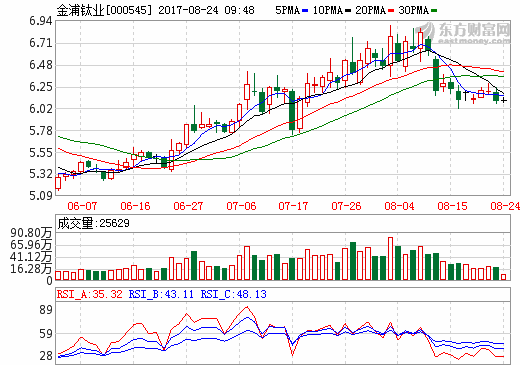Click the 5.32 price axis label

click(x=41, y=174)
